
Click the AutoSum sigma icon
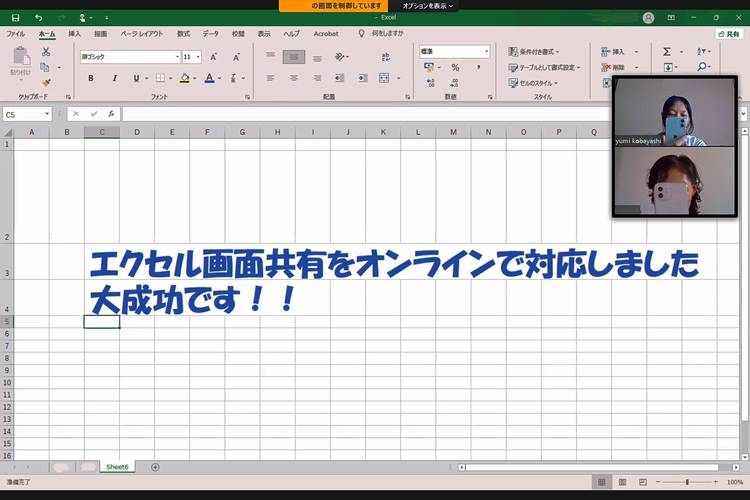point(667,51)
